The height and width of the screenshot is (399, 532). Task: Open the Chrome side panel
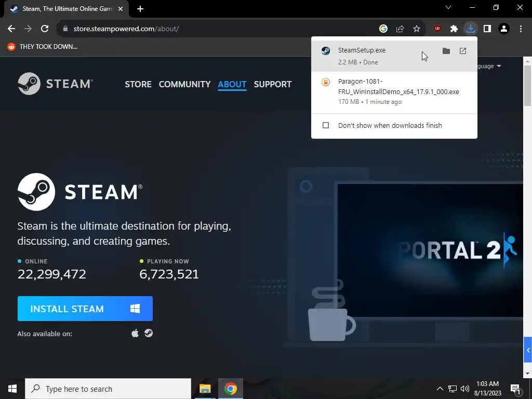click(487, 29)
